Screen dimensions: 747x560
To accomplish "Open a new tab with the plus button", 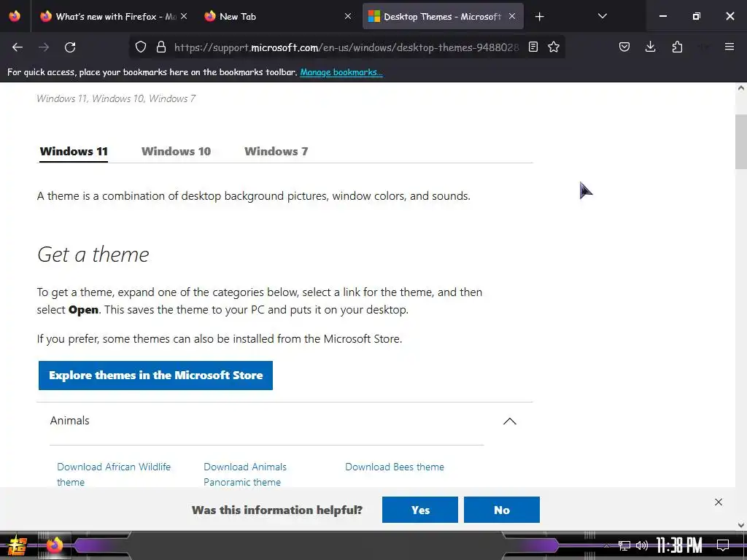I will (x=539, y=17).
